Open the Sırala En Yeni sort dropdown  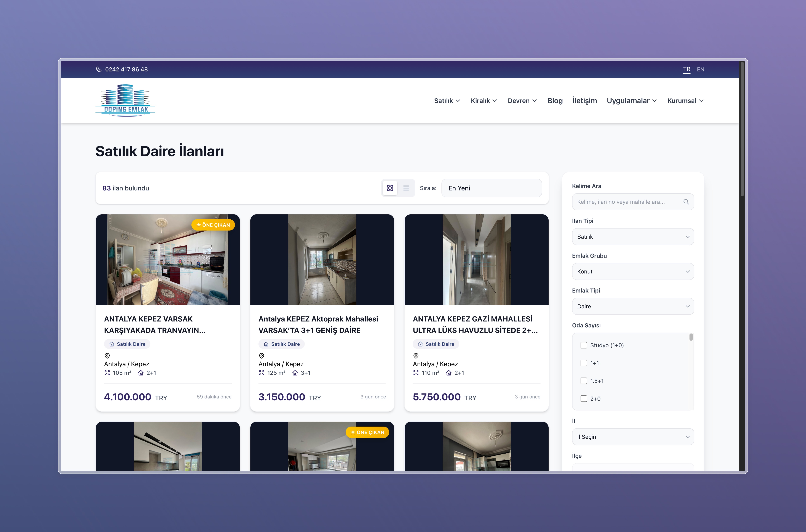point(491,188)
